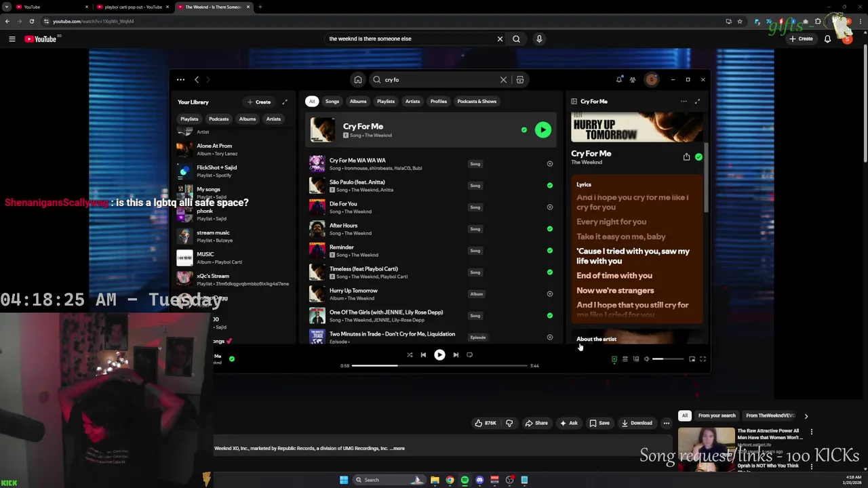Filter search results by Albums

pos(358,102)
